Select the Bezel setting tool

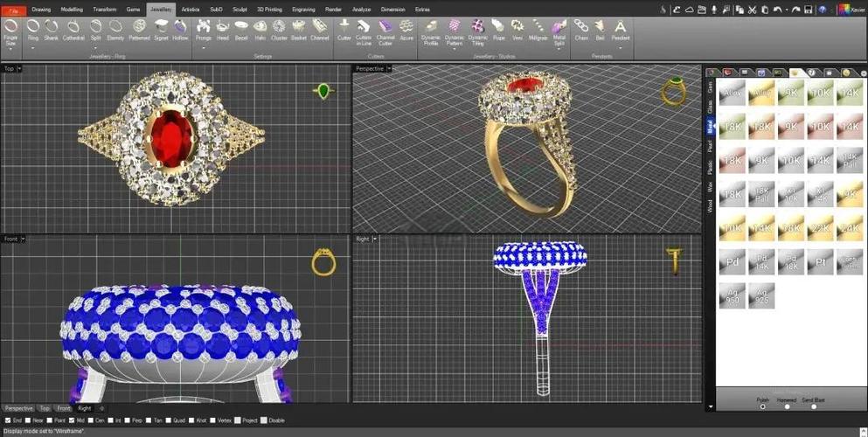click(241, 30)
